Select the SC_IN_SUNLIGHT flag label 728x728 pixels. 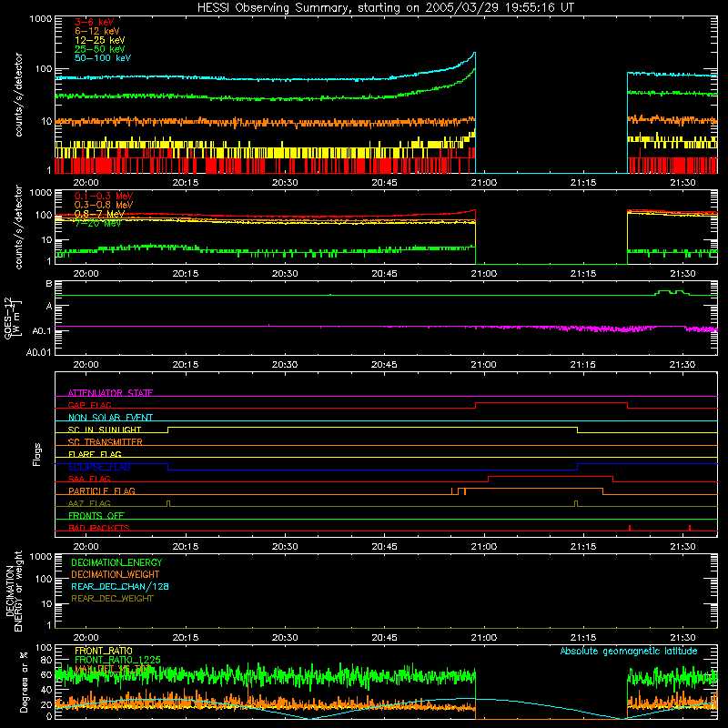pyautogui.click(x=105, y=430)
